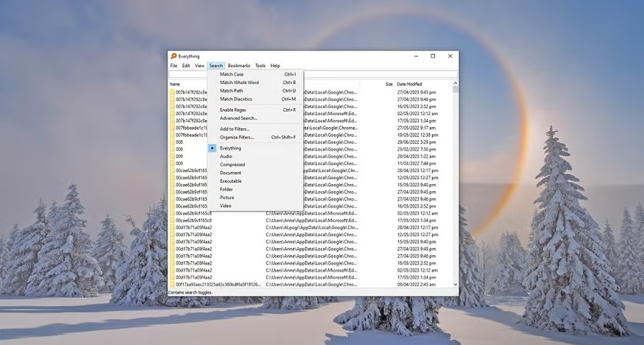Click folder icon of 00cae62b9cf165 dated 15/05/2023

173,185
